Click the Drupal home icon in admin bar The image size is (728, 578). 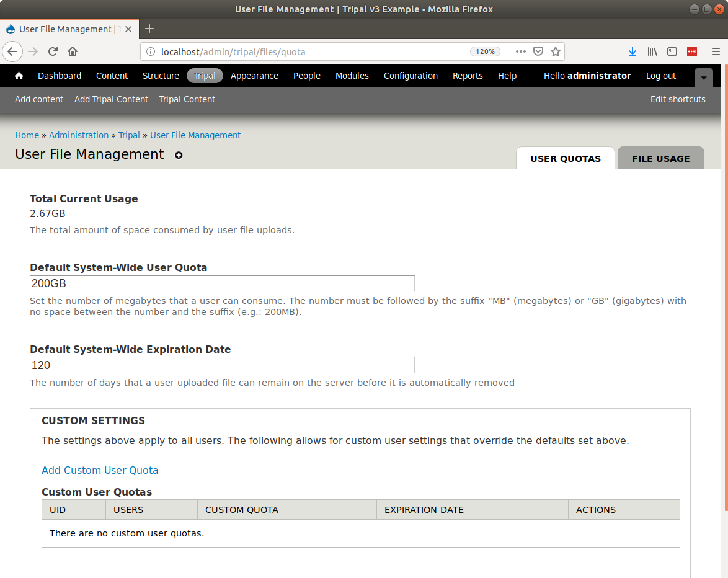point(19,76)
